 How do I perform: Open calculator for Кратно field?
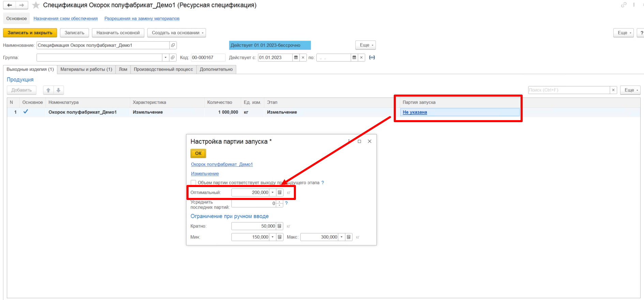(280, 226)
